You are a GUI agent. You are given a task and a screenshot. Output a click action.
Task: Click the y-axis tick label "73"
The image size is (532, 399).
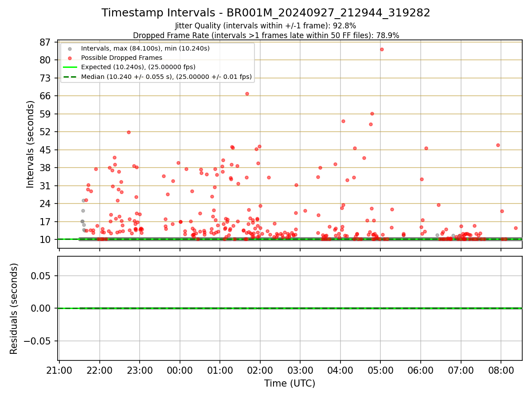click(x=46, y=78)
